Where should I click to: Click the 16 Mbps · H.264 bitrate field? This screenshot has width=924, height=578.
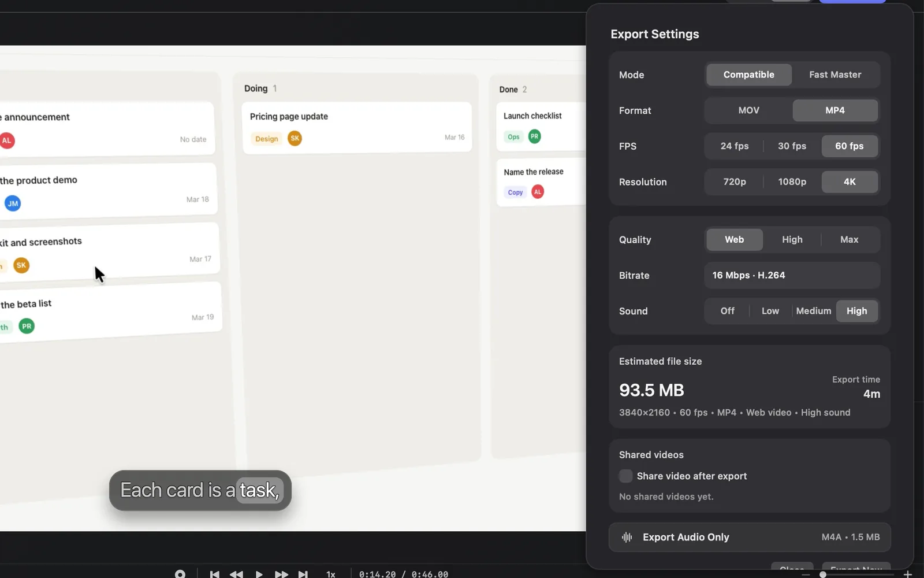[x=792, y=275]
